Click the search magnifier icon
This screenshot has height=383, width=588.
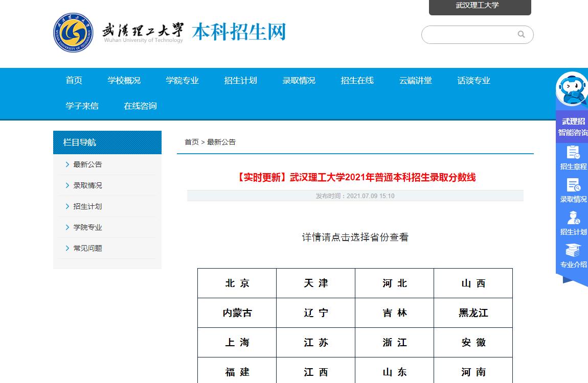pyautogui.click(x=521, y=34)
